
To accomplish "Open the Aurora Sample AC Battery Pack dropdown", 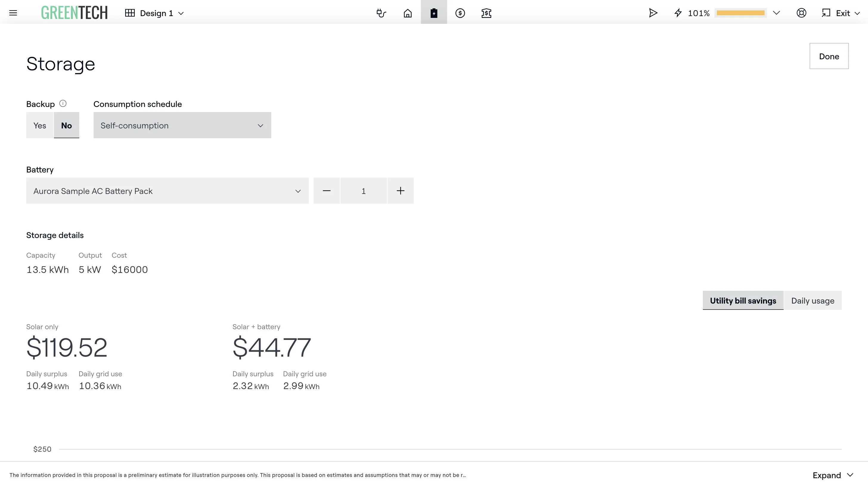I will click(168, 191).
